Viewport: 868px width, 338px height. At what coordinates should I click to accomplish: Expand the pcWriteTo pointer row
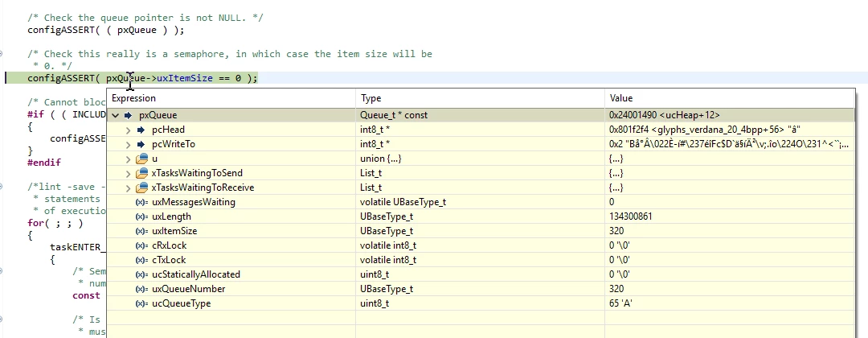tap(129, 144)
